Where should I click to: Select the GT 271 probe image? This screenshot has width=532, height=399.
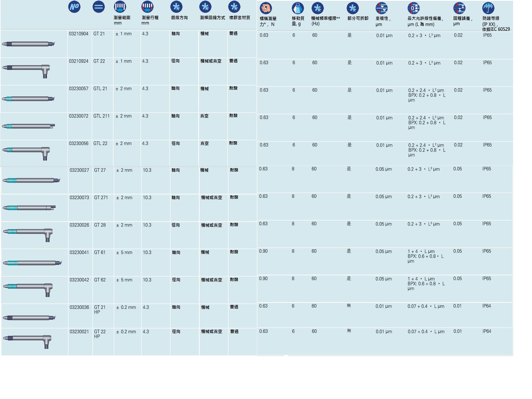(x=29, y=208)
